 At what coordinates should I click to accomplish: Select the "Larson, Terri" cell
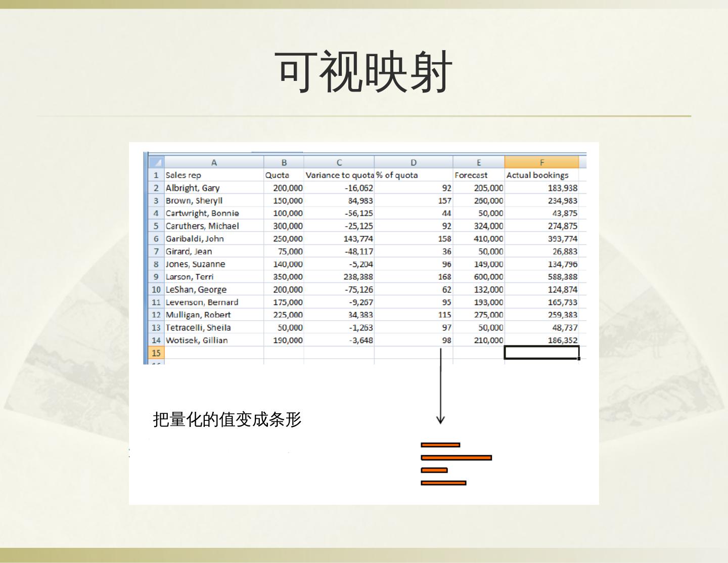(214, 277)
